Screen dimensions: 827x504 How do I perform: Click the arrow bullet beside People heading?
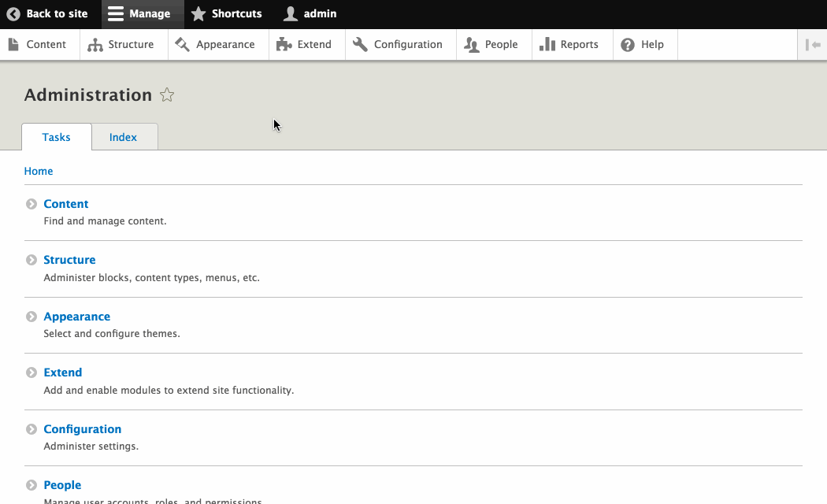click(32, 485)
